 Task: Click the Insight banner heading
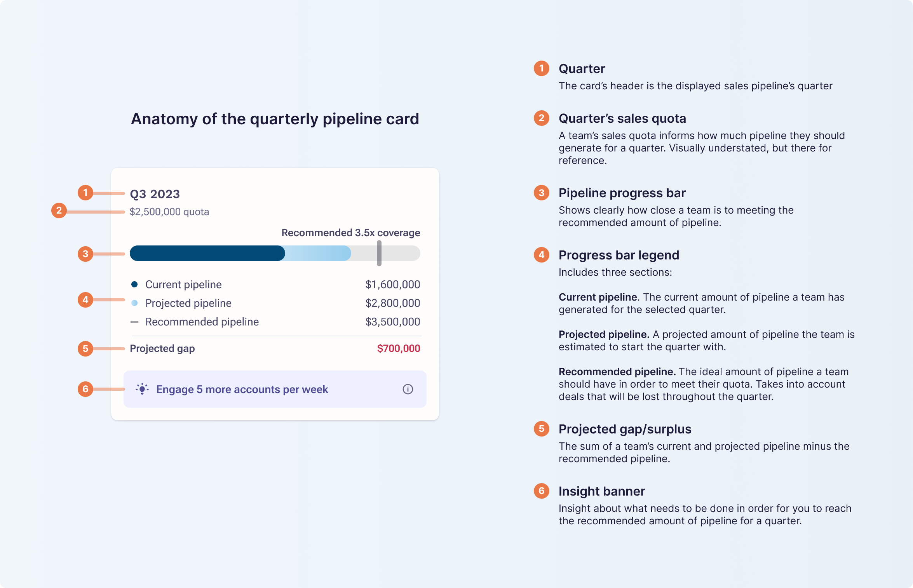coord(601,491)
